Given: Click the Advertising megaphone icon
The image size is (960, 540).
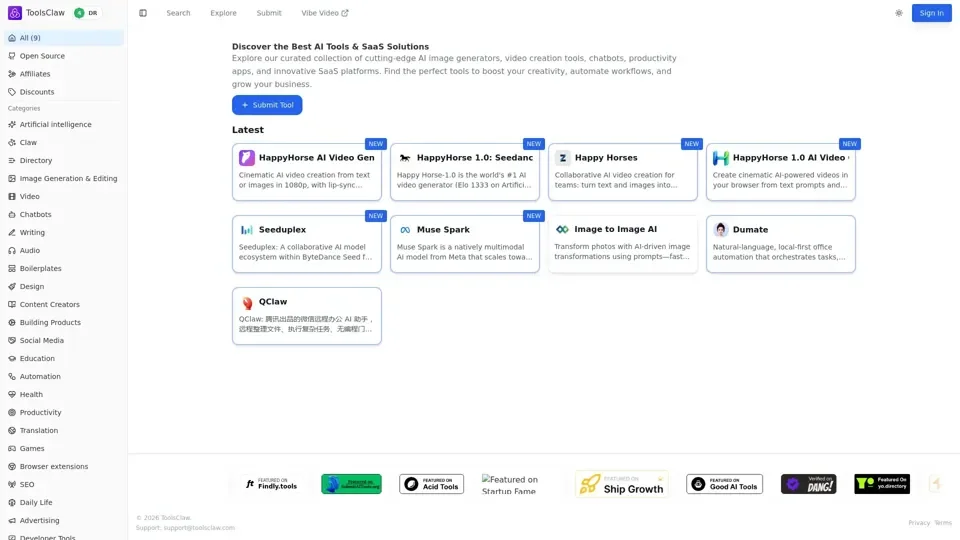Looking at the screenshot, I should [x=12, y=521].
